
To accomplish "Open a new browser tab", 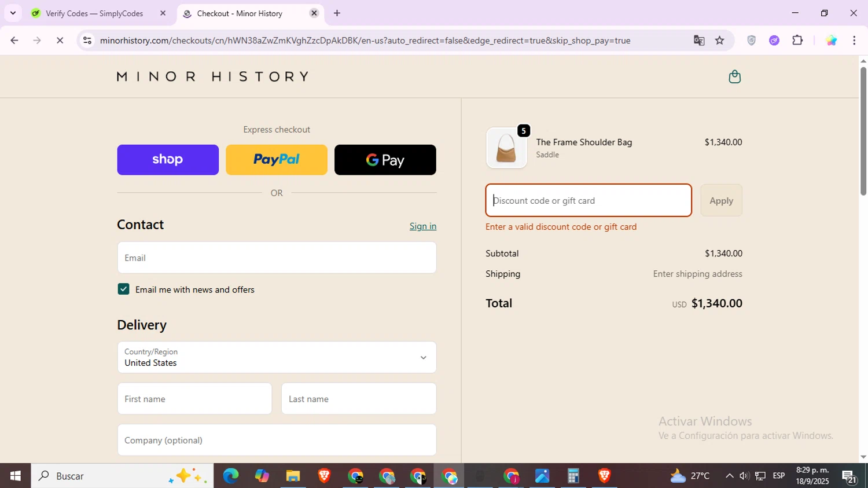I will pos(337,13).
